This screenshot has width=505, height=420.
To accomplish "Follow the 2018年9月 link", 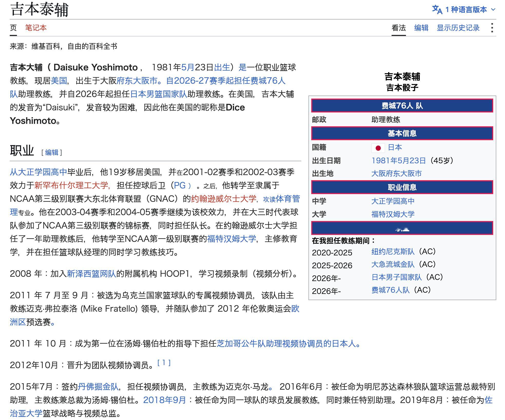I will pyautogui.click(x=164, y=400).
